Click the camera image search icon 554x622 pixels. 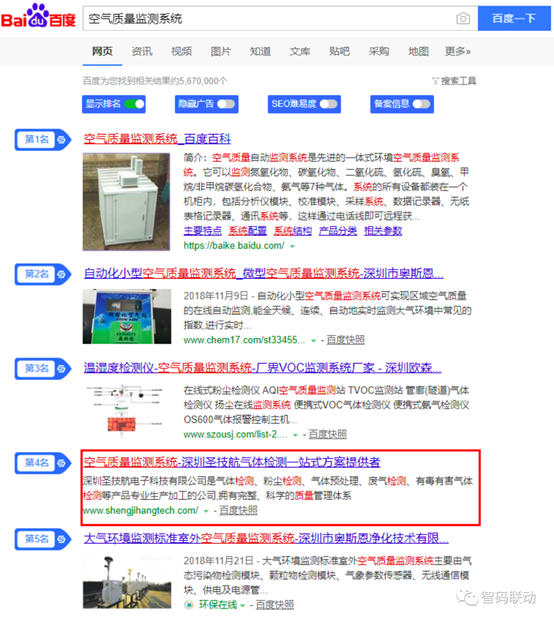click(x=463, y=19)
